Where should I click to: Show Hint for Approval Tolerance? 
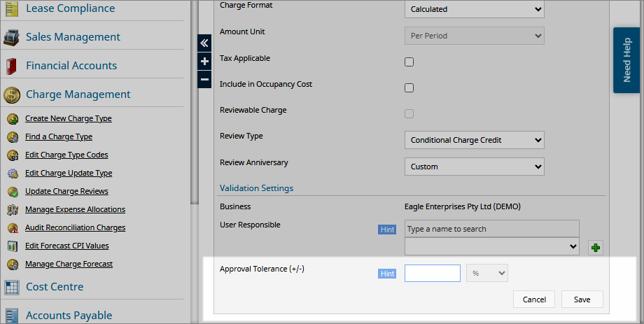pyautogui.click(x=387, y=274)
